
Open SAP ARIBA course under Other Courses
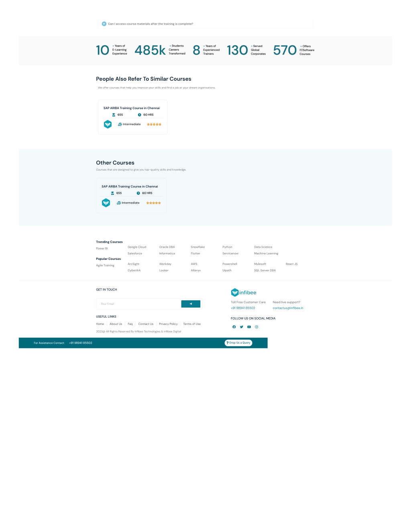click(x=130, y=186)
